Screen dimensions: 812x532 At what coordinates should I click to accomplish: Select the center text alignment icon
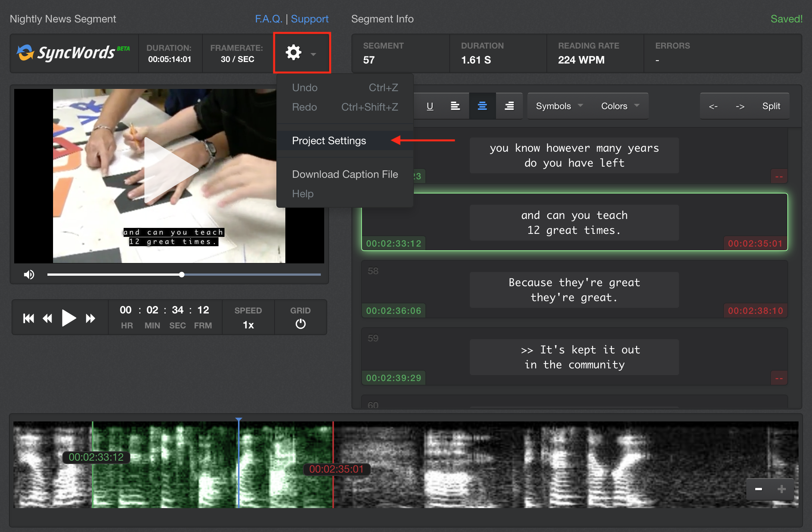483,106
